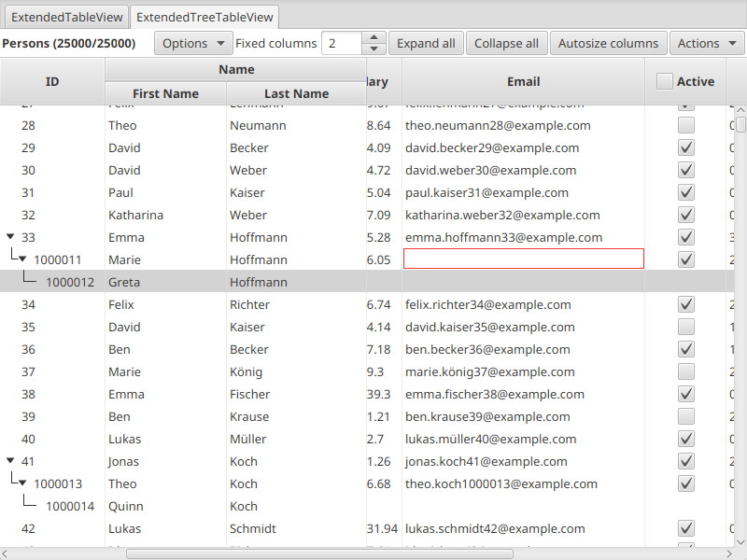Viewport: 747px width, 560px height.
Task: Click salary value 31.94
Action: [382, 528]
